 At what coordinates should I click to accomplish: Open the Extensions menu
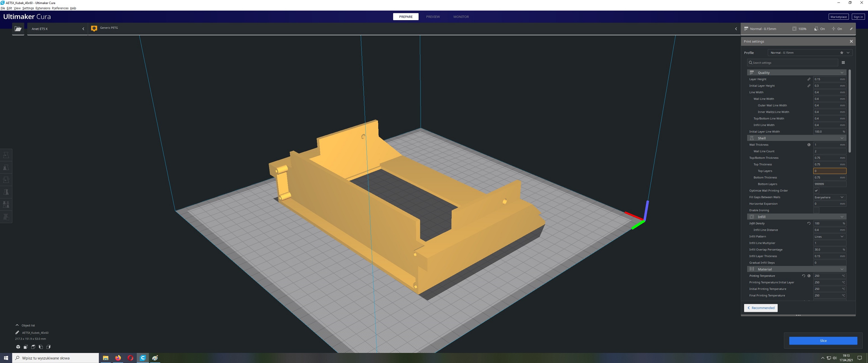tap(43, 8)
